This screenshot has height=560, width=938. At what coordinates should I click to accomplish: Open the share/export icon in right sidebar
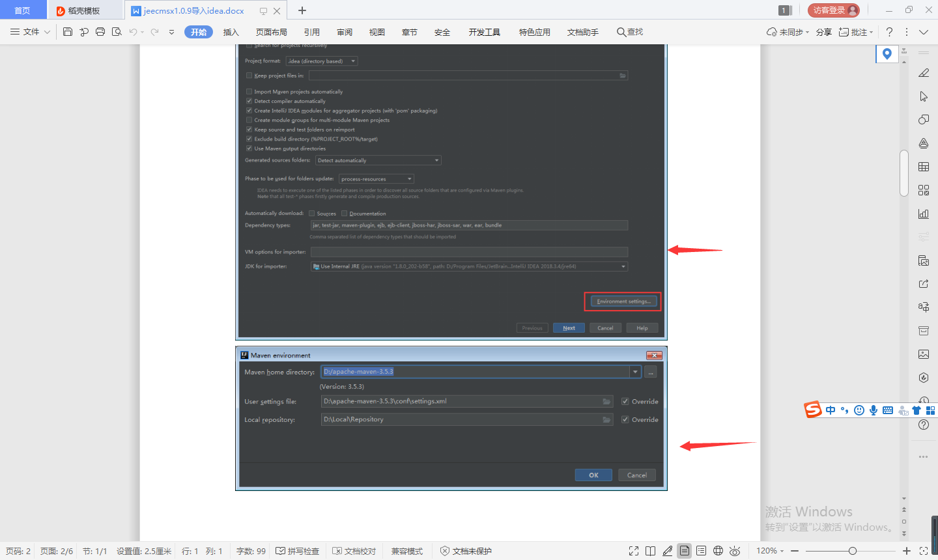tap(924, 284)
